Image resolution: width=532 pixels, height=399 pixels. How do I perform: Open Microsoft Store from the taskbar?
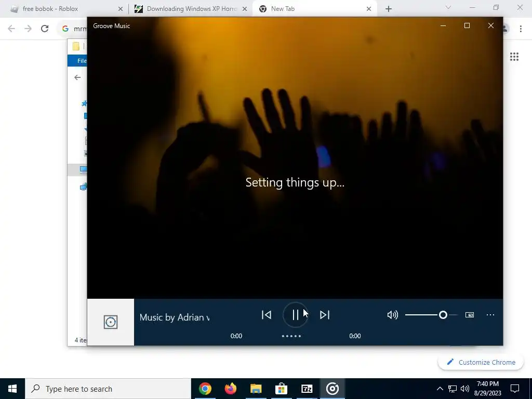point(281,389)
